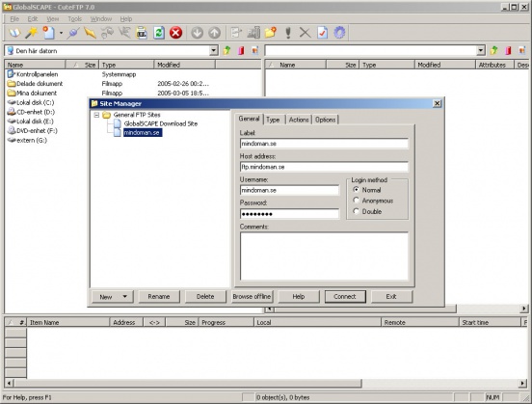Click the Connect button
Screen dimensions: 532x404
coord(345,296)
